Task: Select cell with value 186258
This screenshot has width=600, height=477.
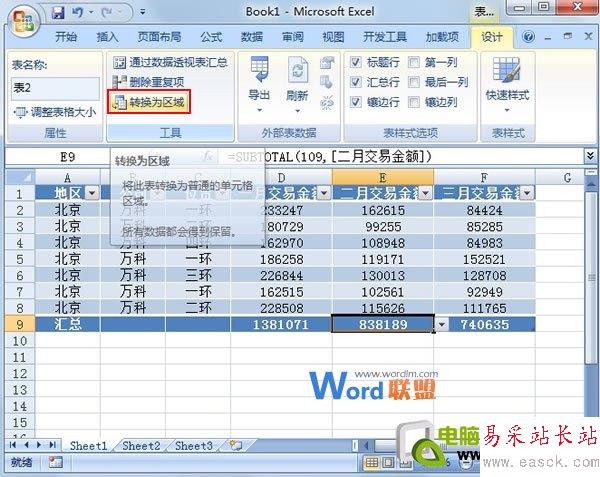Action: click(281, 259)
